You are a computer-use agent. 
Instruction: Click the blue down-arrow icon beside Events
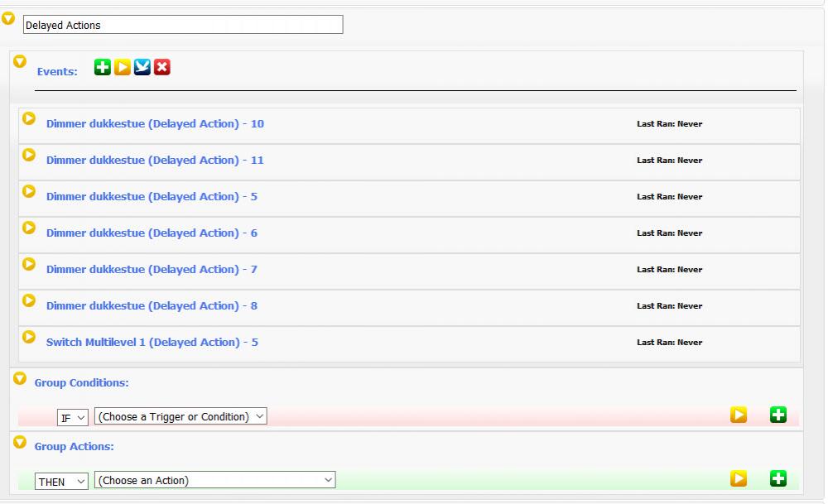142,67
